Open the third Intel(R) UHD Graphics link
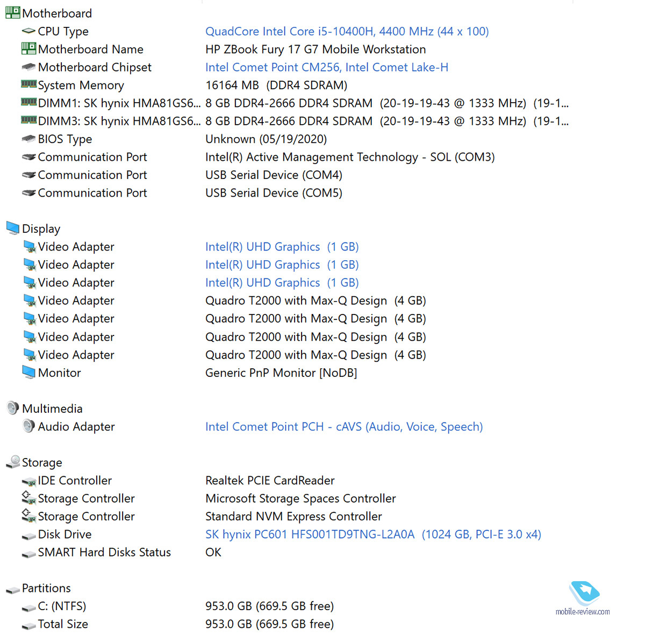This screenshot has width=645, height=644. coord(282,283)
